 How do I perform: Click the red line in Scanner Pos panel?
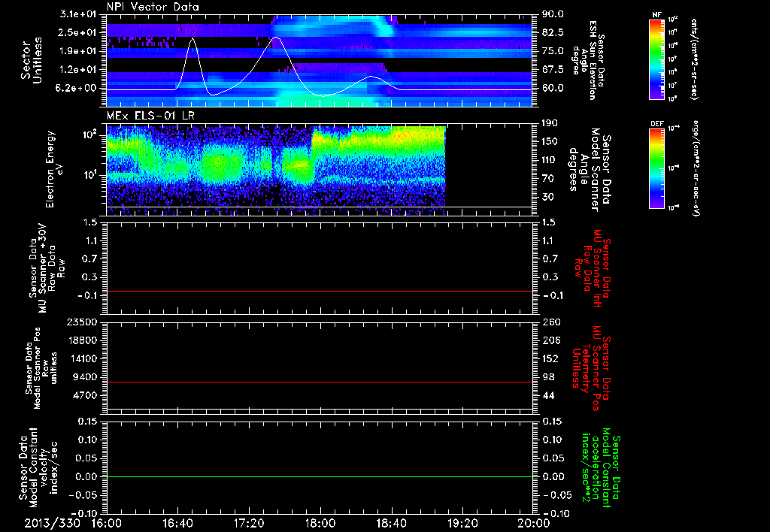319,382
